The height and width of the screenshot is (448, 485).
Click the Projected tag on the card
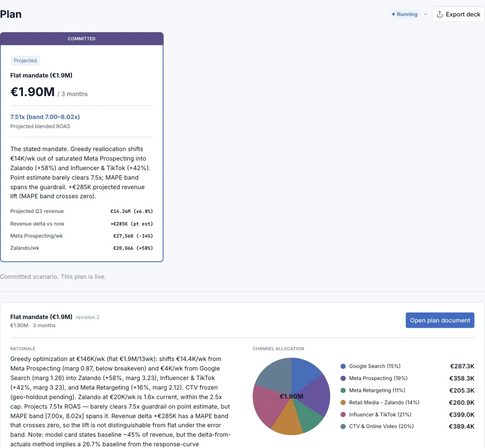click(x=25, y=61)
